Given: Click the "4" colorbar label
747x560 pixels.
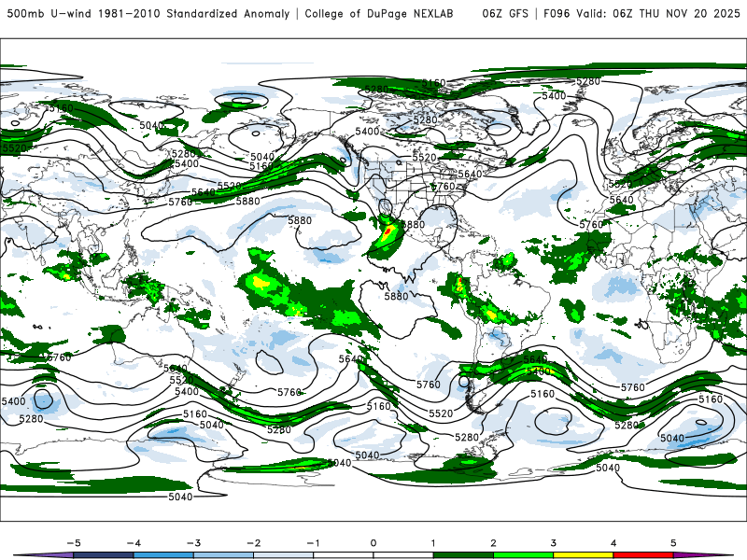Looking at the screenshot, I should click(613, 543).
